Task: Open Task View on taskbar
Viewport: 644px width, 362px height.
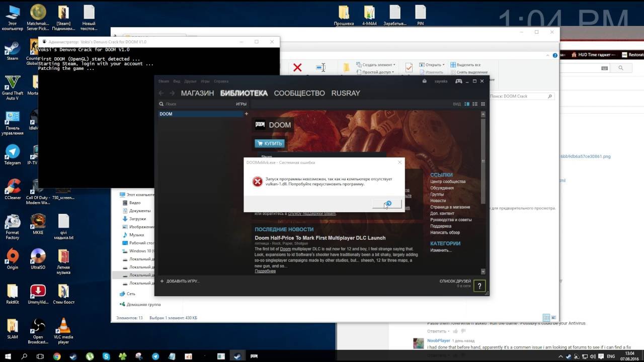Action: click(40, 356)
